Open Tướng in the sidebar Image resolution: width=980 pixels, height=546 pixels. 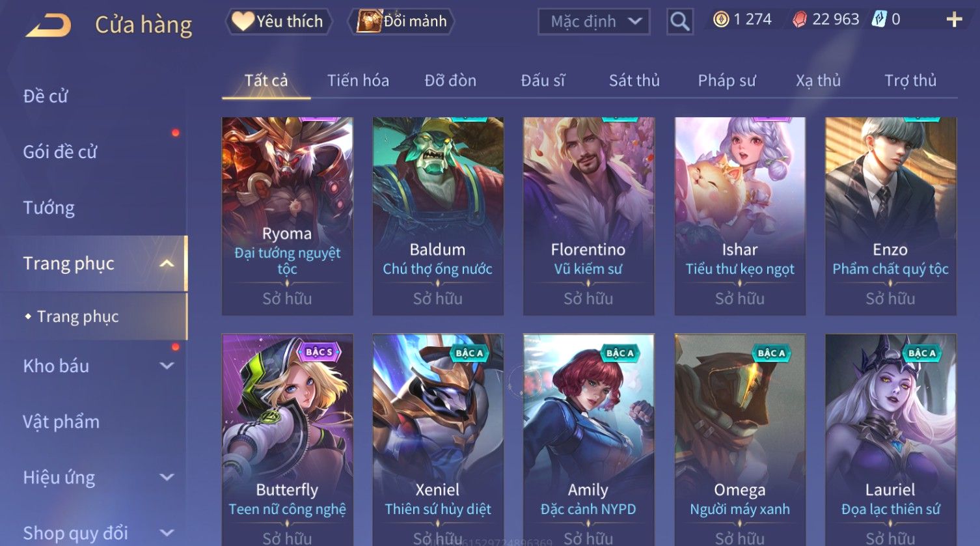[x=49, y=208]
